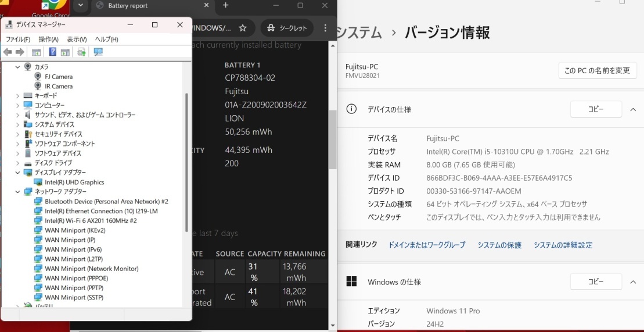This screenshot has width=644, height=332.
Task: Click the scan for hardware changes monitor icon
Action: click(98, 52)
